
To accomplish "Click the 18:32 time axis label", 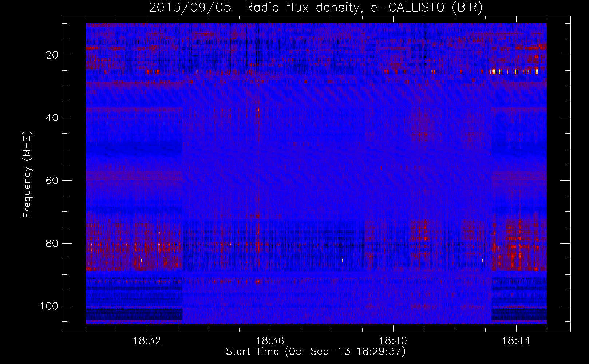I will click(147, 341).
